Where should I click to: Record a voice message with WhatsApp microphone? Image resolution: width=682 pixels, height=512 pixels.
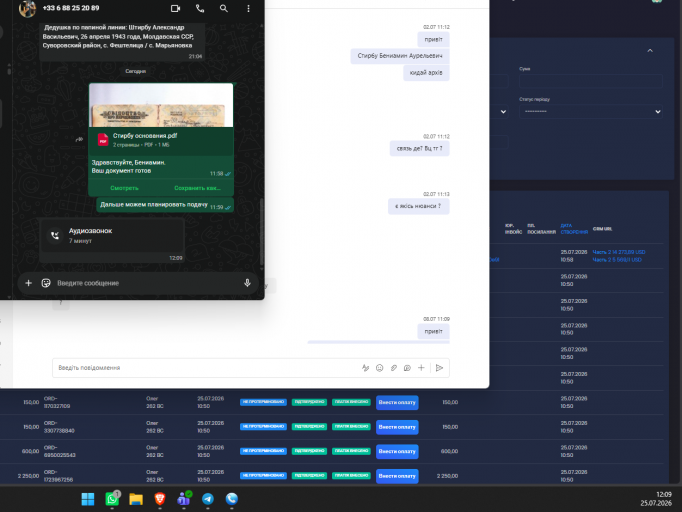pos(247,283)
